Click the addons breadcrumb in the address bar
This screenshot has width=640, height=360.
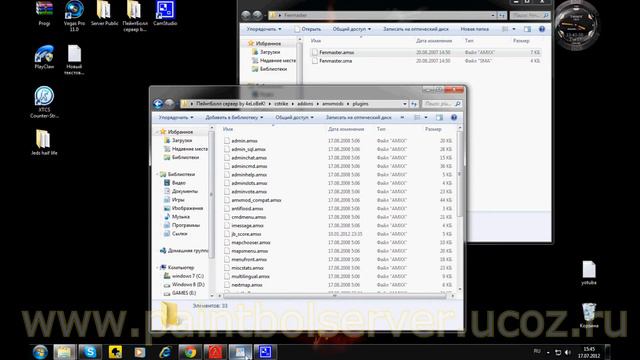click(305, 104)
